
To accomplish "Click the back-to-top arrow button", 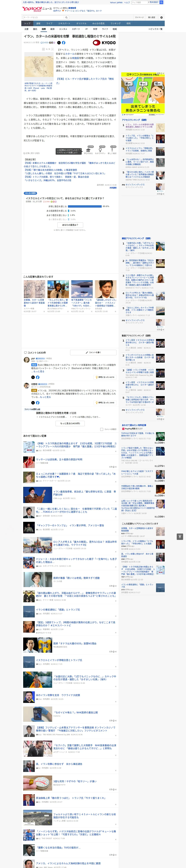I will pyautogui.click(x=180, y=536).
